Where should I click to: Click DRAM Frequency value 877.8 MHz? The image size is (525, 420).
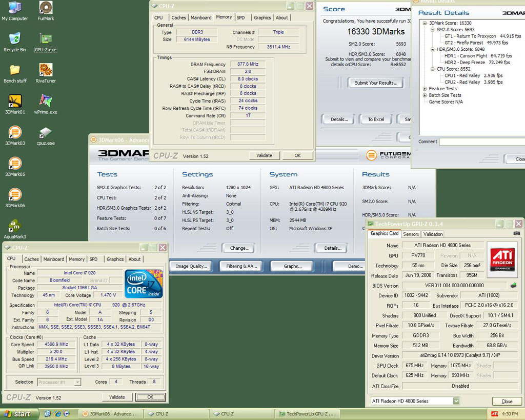click(248, 64)
